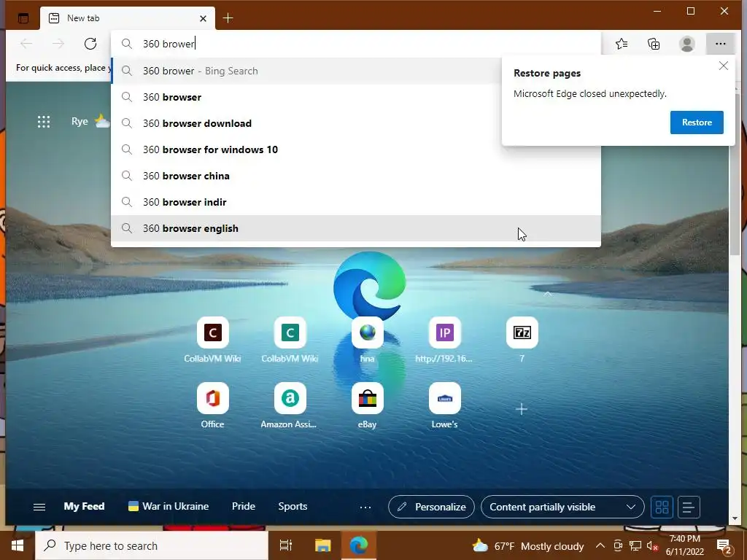Open the profile avatar icon

tap(686, 44)
